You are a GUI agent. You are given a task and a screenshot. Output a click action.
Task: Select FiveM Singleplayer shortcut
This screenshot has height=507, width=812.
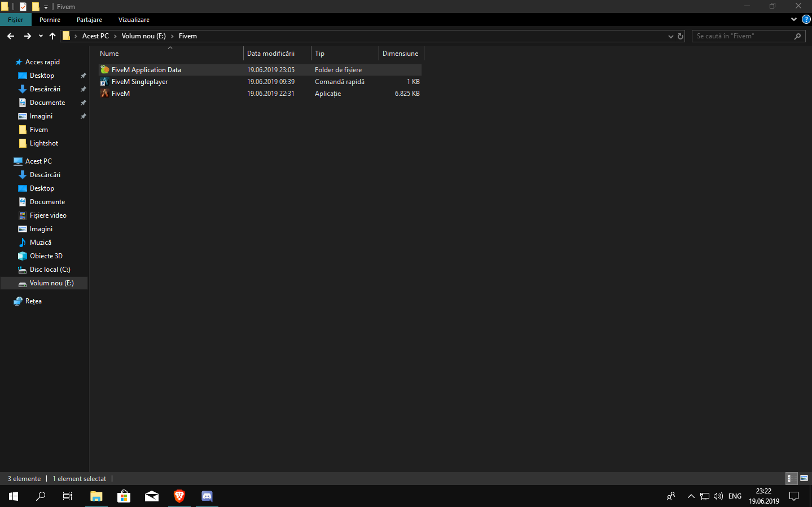click(x=260, y=82)
